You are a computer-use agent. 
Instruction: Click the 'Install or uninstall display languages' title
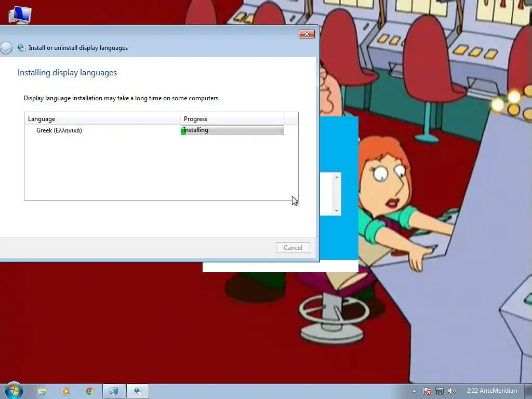(78, 48)
